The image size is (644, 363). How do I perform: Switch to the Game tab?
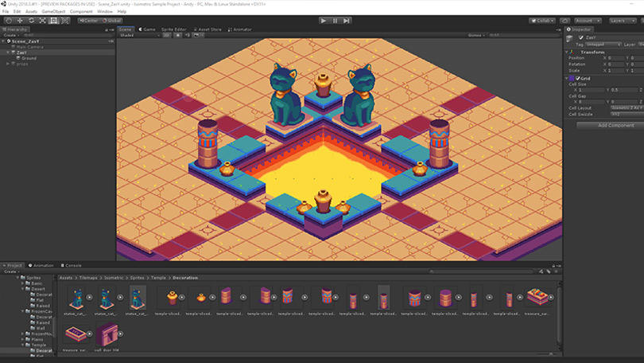pyautogui.click(x=147, y=29)
